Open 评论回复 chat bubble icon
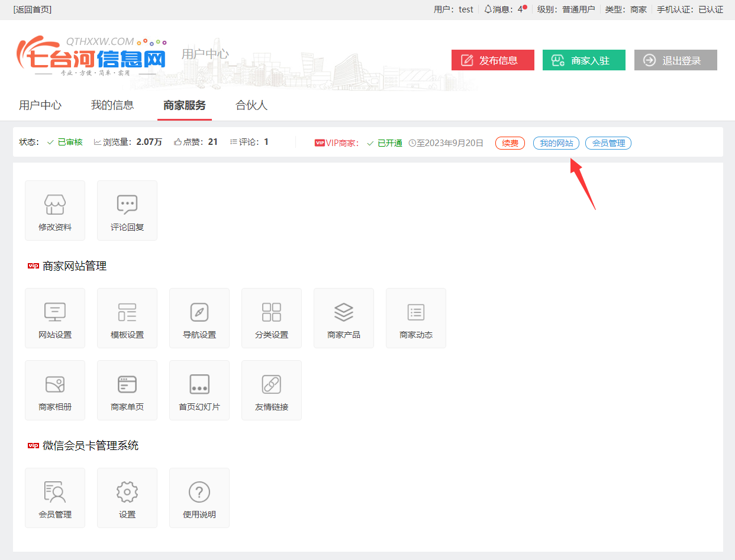Image resolution: width=735 pixels, height=560 pixels. (x=127, y=205)
